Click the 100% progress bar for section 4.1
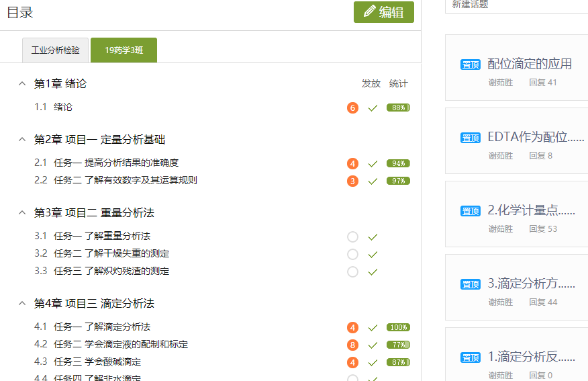Screen dimensions: 588x381 point(398,328)
